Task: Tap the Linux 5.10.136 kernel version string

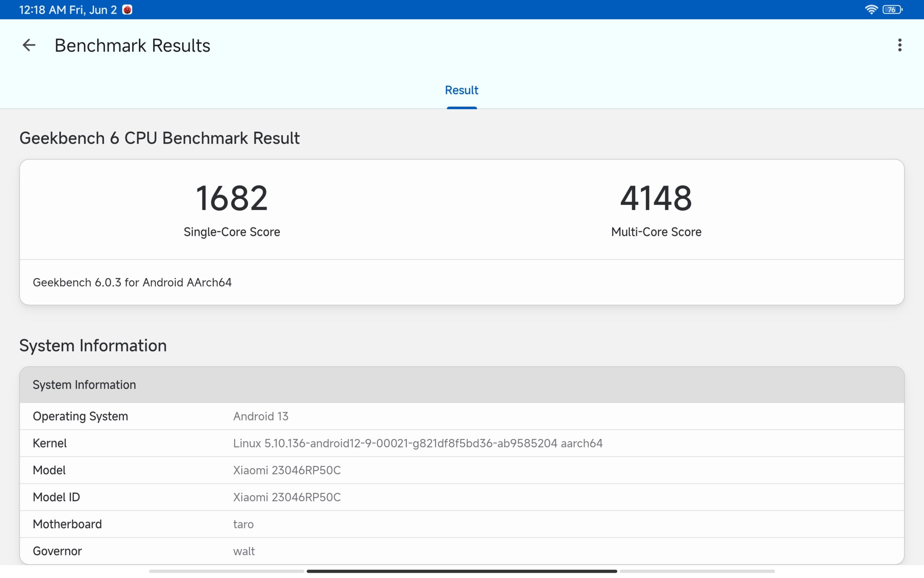Action: [x=418, y=443]
